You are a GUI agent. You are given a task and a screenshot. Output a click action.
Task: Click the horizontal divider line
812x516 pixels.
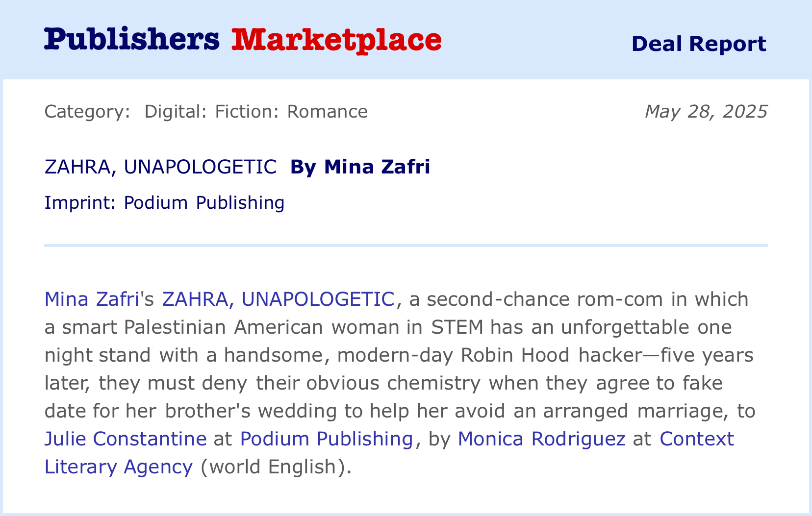tap(406, 245)
